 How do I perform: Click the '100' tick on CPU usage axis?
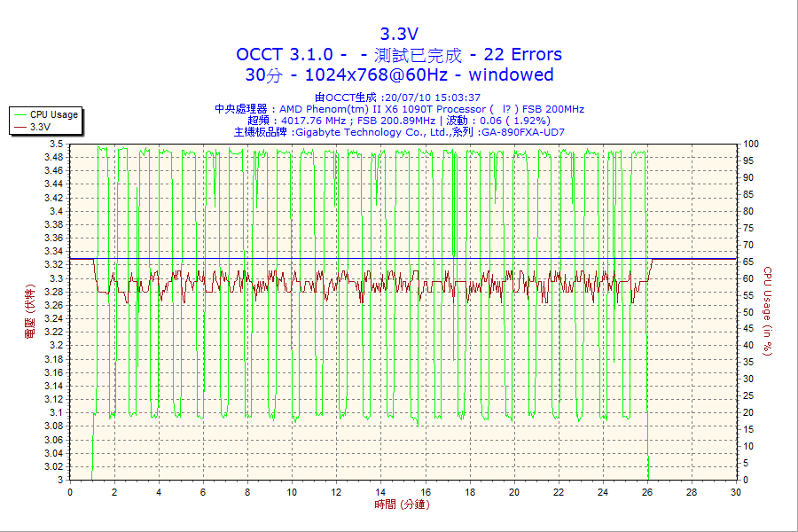(751, 144)
